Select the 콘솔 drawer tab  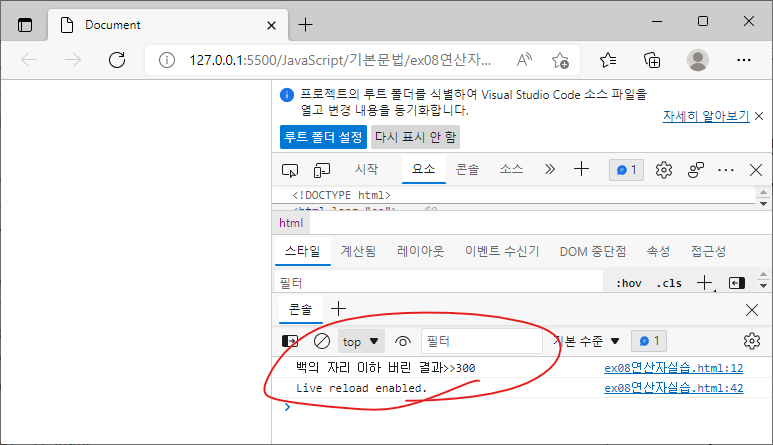click(x=300, y=309)
